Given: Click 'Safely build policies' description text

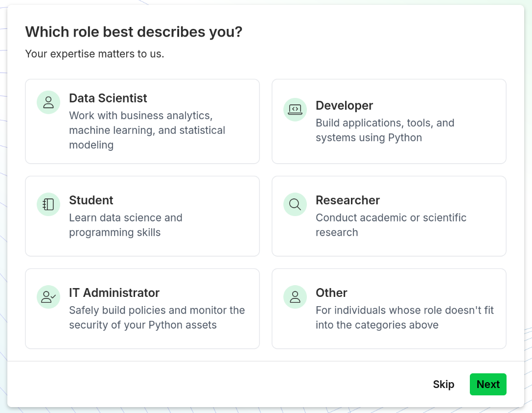Looking at the screenshot, I should pos(157,317).
